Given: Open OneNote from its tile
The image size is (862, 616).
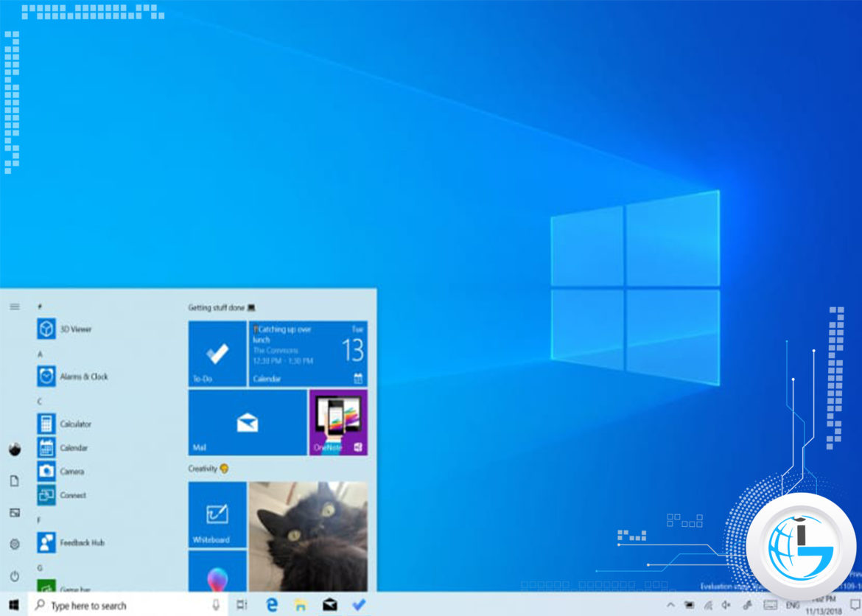Looking at the screenshot, I should click(x=337, y=421).
